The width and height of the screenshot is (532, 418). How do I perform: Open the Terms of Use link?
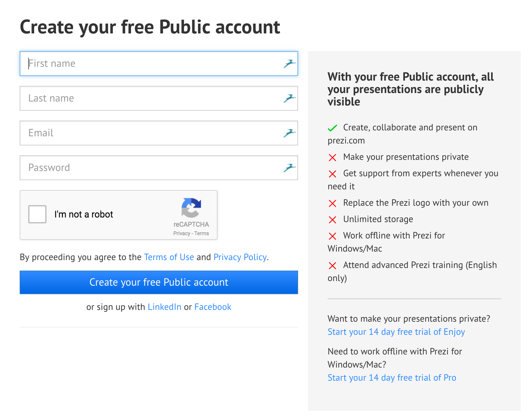[169, 257]
